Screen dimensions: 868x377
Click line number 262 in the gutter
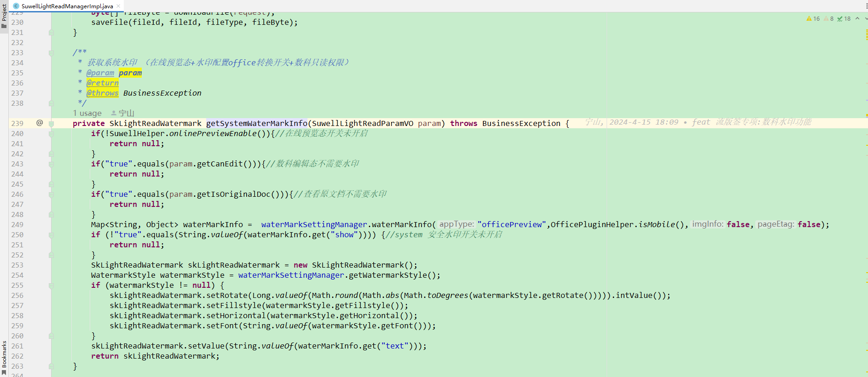click(17, 356)
